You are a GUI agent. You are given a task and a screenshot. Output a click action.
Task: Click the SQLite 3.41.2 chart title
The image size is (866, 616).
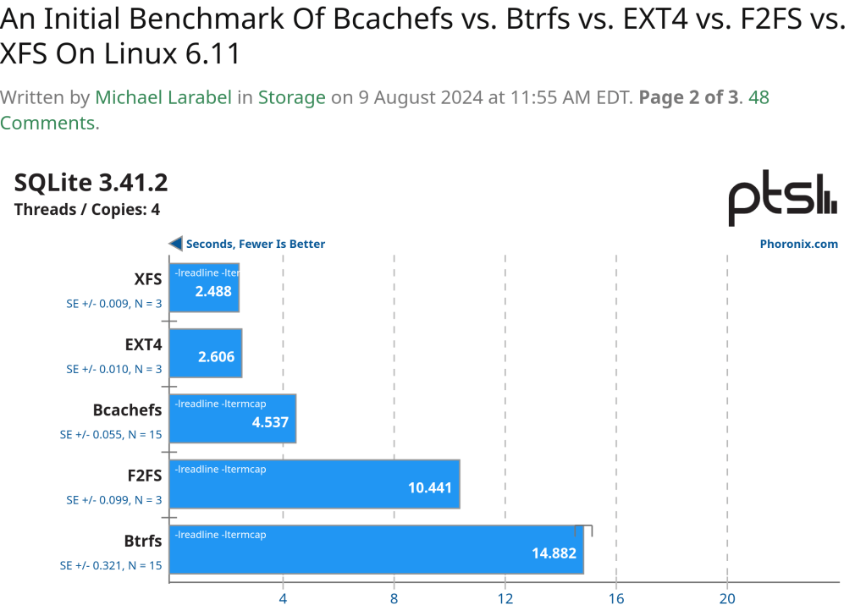click(91, 182)
